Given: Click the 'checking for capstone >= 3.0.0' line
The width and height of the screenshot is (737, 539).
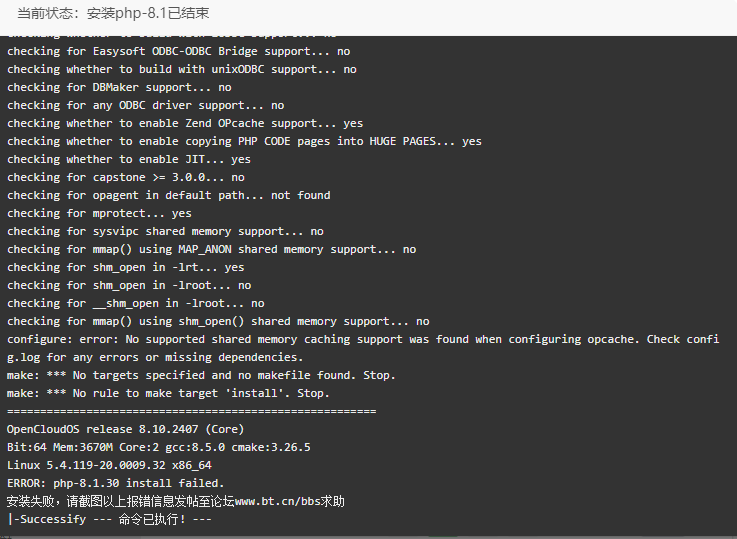Looking at the screenshot, I should [125, 177].
